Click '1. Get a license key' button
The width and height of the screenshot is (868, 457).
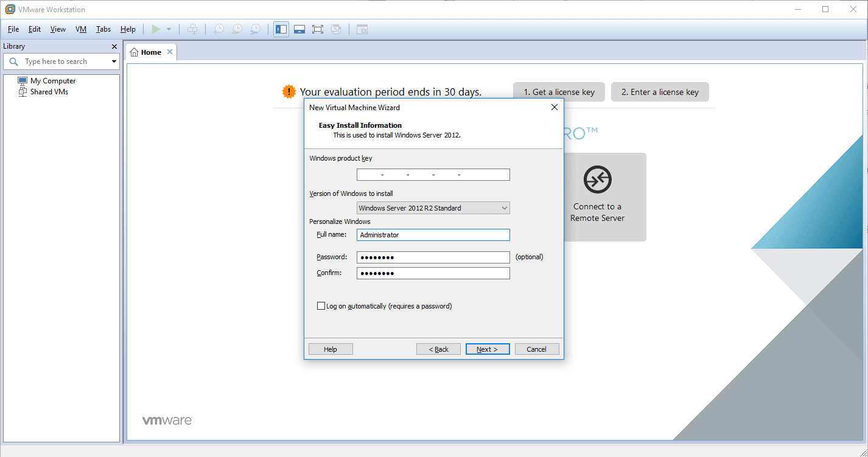(559, 92)
